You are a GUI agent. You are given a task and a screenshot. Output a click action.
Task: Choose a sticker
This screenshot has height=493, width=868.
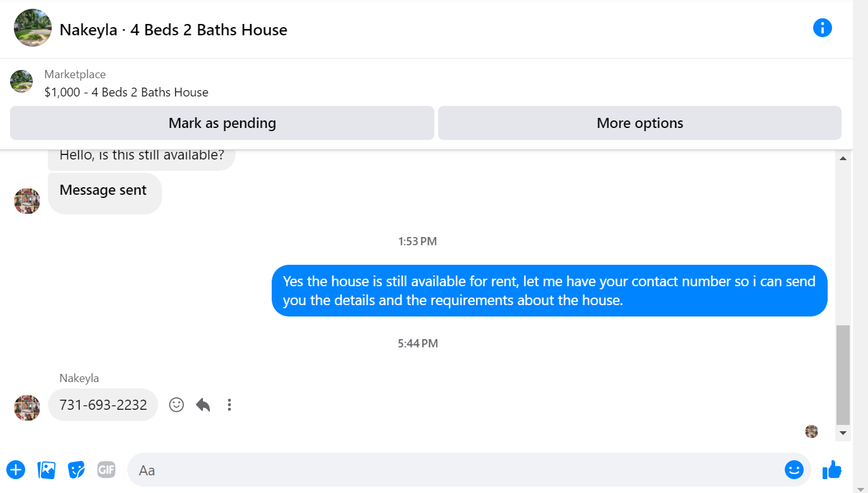click(76, 470)
